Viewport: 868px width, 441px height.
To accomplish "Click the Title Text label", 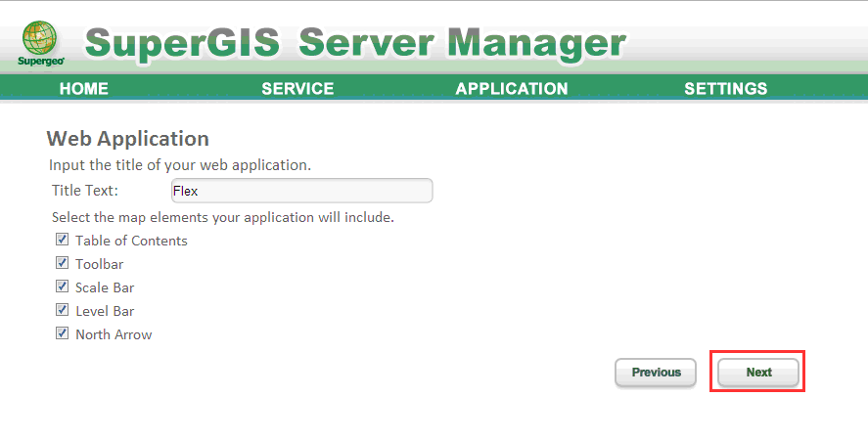I will [85, 191].
